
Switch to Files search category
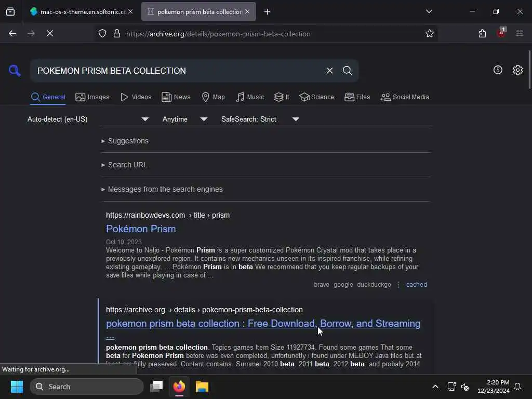pyautogui.click(x=357, y=97)
